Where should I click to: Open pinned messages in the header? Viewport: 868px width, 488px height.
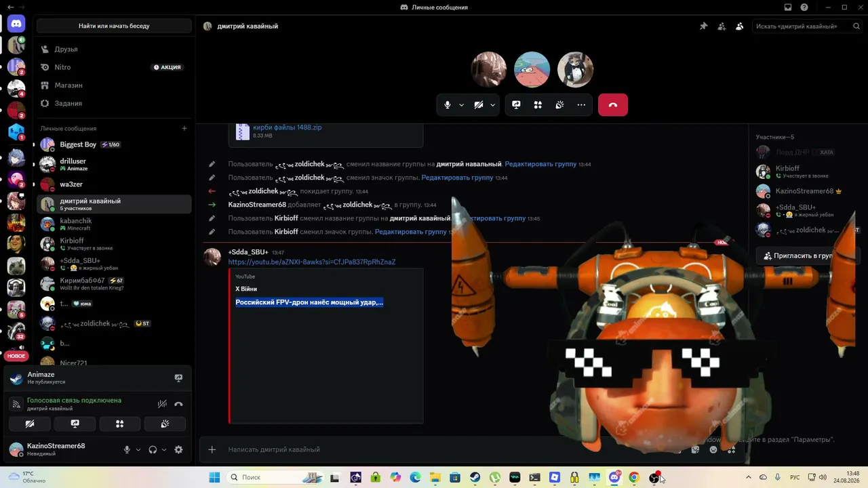click(x=704, y=26)
